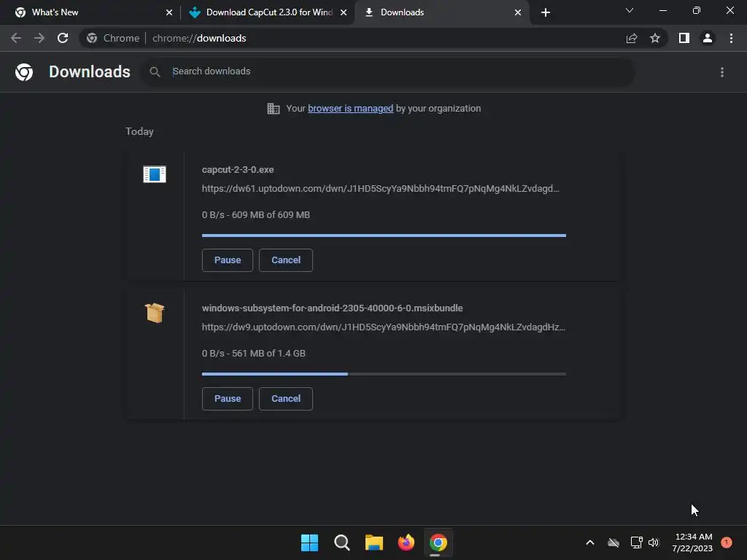Screen dimensions: 747x560
Task: Reload the Downloads page
Action: coord(63,38)
